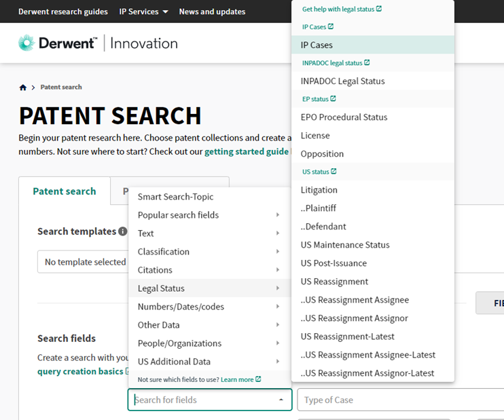Expand the Classification submenu
This screenshot has width=504, height=420.
[210, 252]
